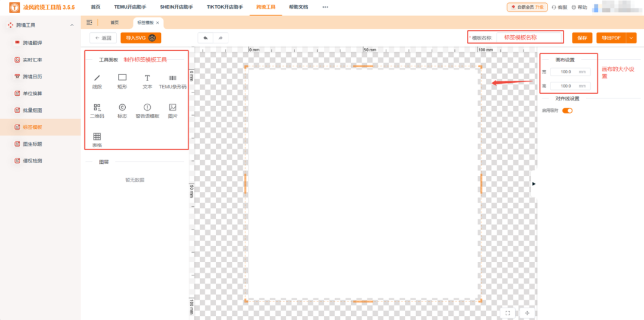
Task: Click the move/pan icon below the canvas
Action: pos(527,313)
